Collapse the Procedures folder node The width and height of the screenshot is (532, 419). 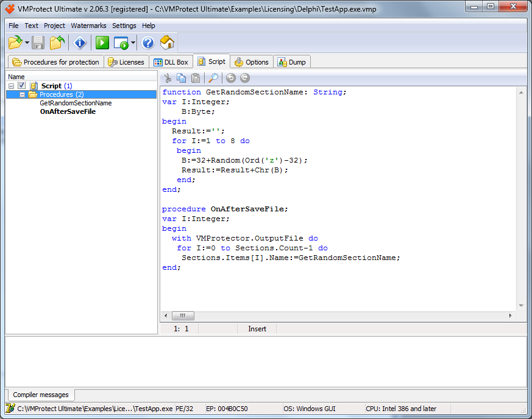coord(22,94)
